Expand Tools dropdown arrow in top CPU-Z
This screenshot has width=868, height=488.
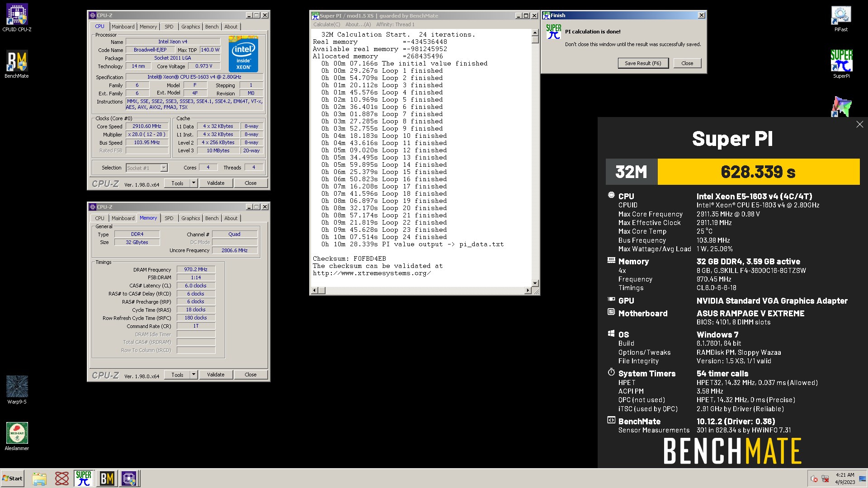click(x=193, y=183)
